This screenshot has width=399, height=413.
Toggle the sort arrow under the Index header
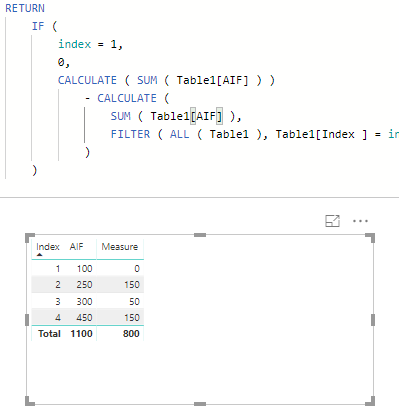(40, 255)
